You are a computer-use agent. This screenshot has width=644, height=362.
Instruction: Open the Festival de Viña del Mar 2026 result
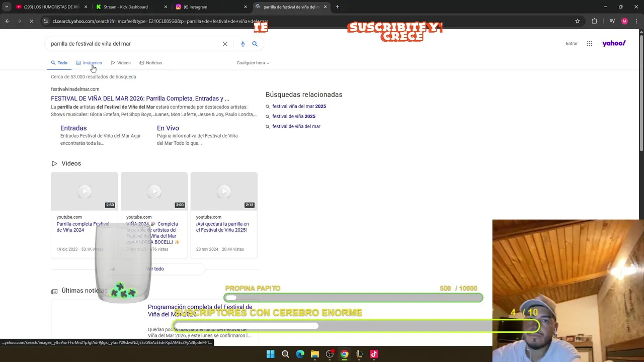140,99
